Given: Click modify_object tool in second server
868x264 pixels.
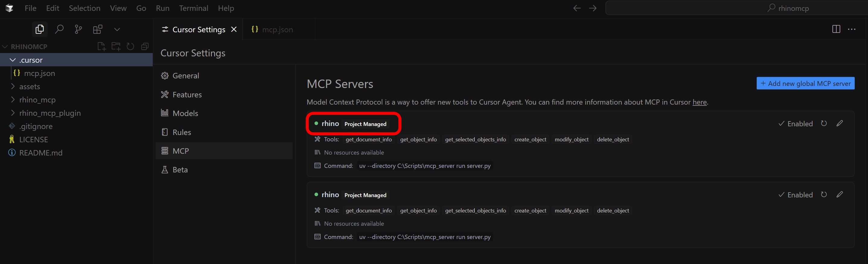Looking at the screenshot, I should pyautogui.click(x=572, y=211).
